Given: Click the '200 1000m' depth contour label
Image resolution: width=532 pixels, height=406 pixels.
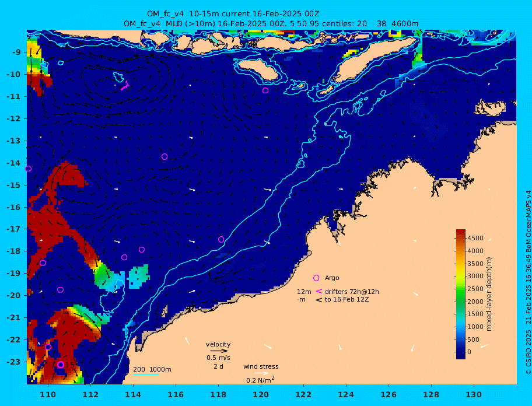Looking at the screenshot, I should coord(152,369).
